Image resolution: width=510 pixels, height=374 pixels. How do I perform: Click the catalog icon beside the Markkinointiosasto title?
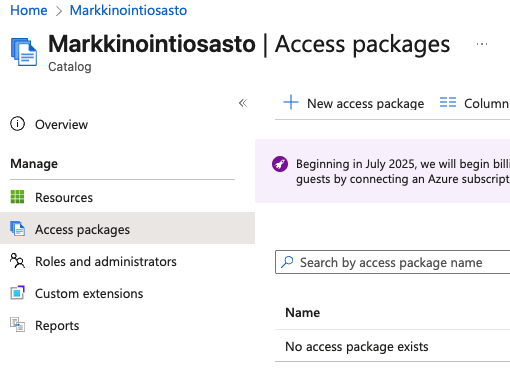pyautogui.click(x=24, y=52)
